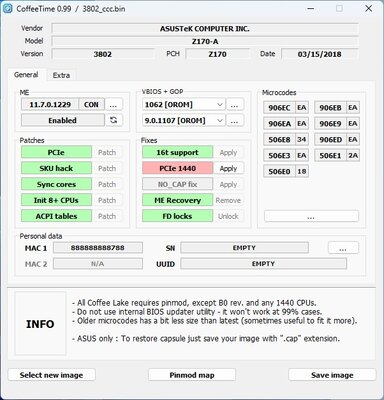Click Apply next to 16t support
The height and width of the screenshot is (400, 384).
[x=228, y=152]
